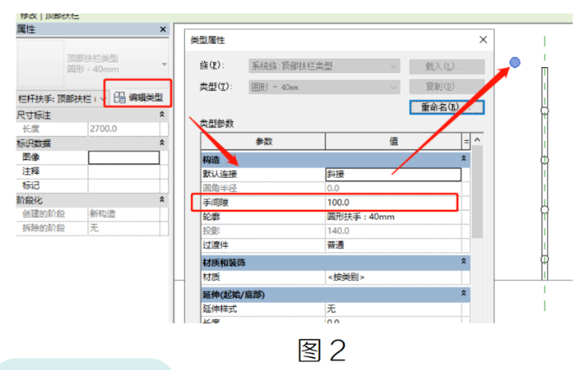Click the 投影 value 140.0
The width and height of the screenshot is (588, 370).
click(393, 231)
